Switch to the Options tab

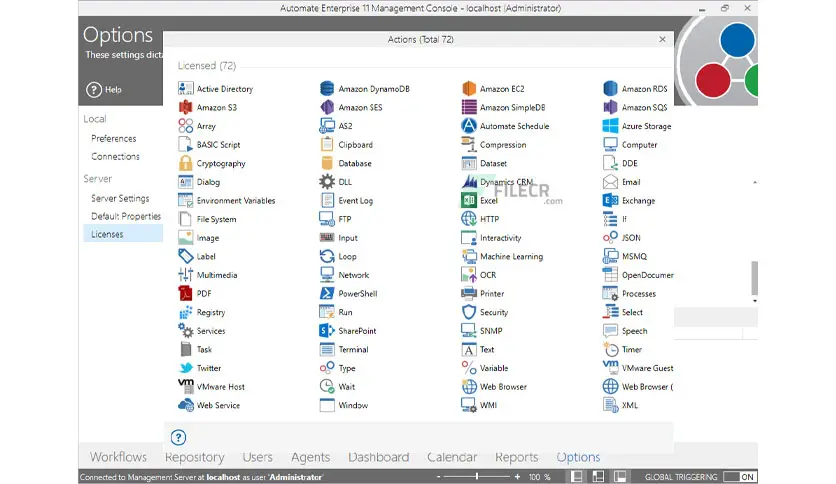[578, 457]
